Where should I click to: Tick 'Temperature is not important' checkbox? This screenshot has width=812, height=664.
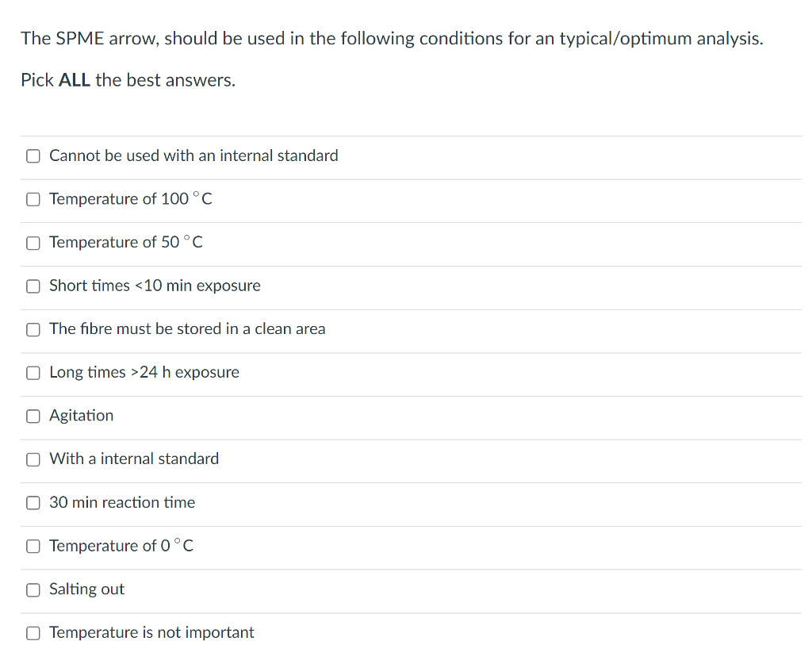pyautogui.click(x=33, y=633)
